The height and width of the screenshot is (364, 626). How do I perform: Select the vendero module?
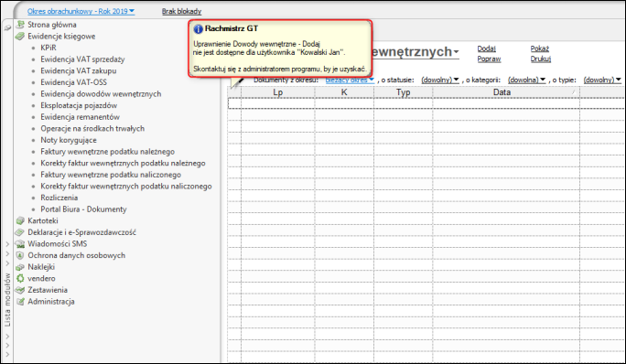click(x=41, y=279)
